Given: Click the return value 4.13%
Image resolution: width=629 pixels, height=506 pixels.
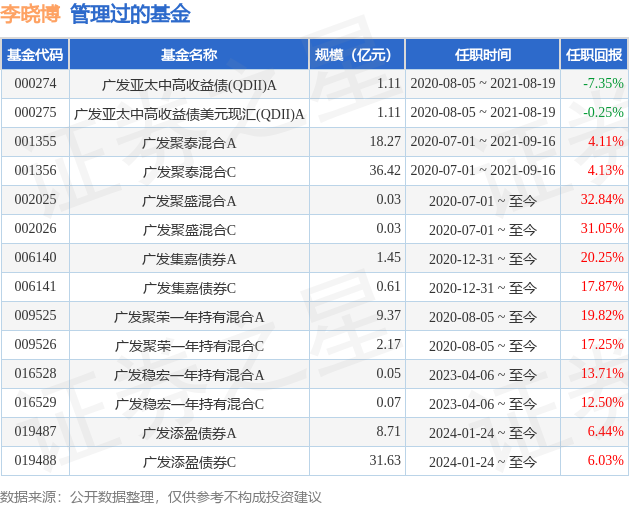Looking at the screenshot, I should [605, 170].
